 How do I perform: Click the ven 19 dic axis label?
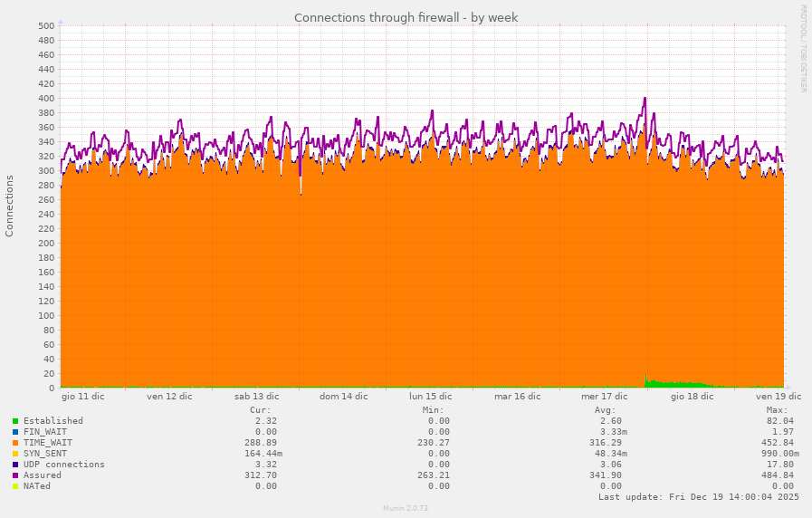pos(779,397)
